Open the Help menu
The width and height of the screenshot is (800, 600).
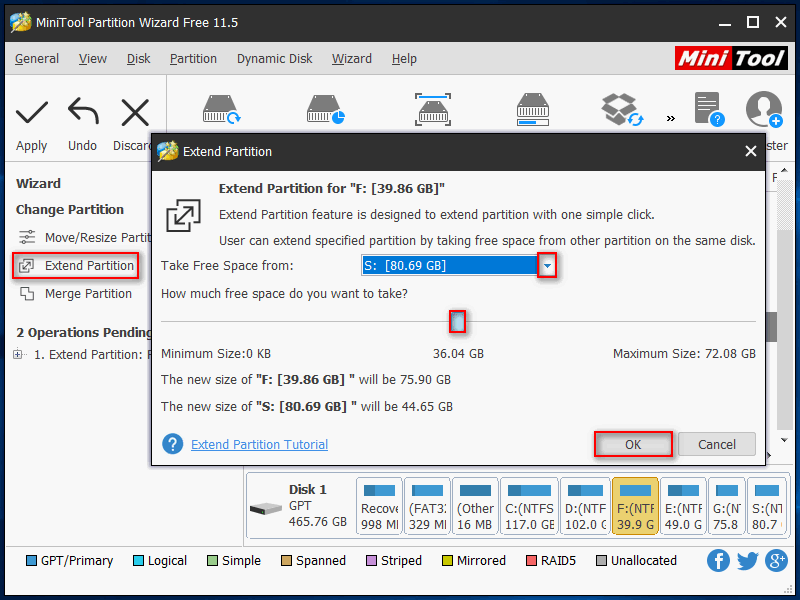pos(404,59)
